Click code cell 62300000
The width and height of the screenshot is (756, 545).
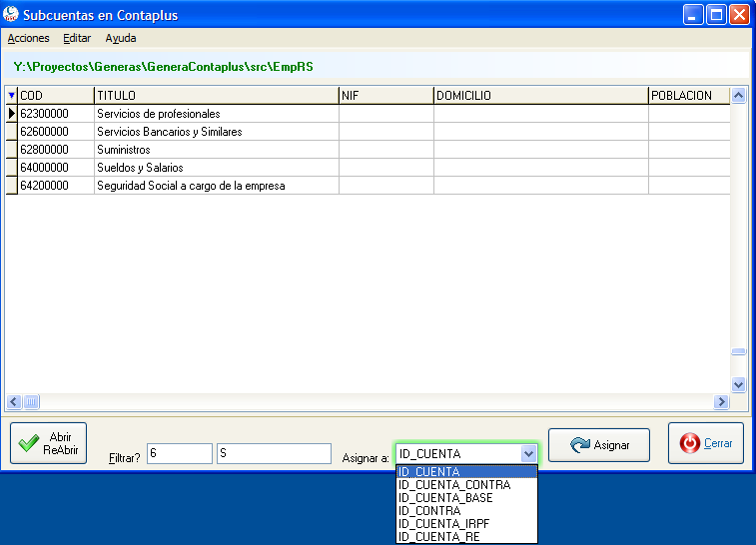click(56, 114)
